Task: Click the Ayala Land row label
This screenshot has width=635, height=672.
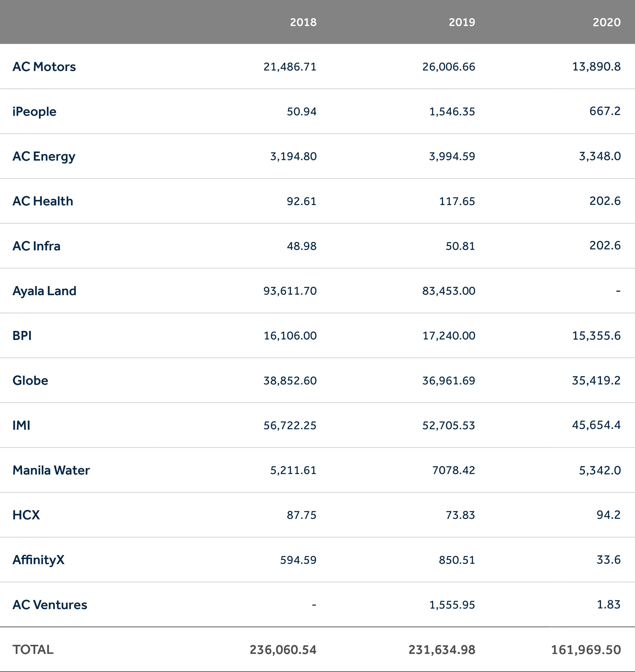Action: pos(44,291)
